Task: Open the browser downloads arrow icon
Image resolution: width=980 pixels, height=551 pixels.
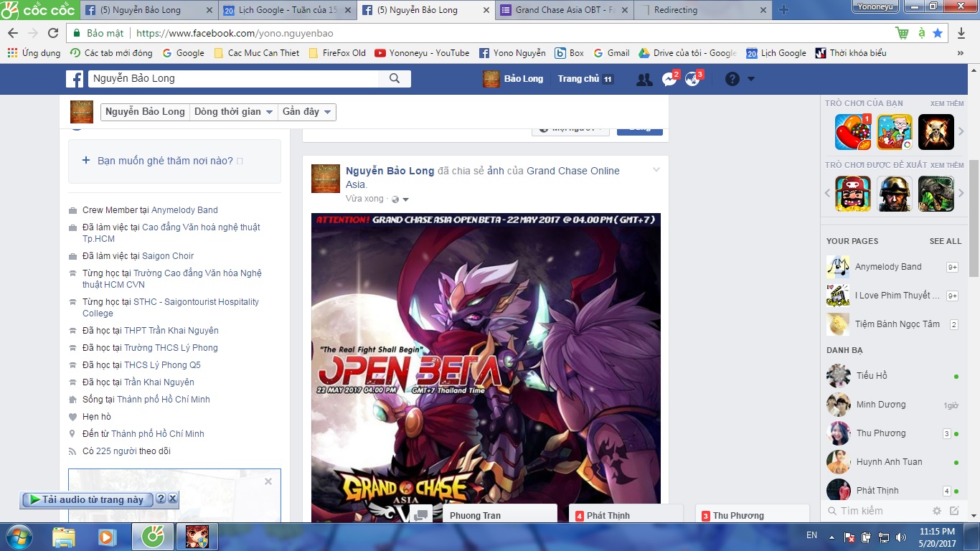Action: 961,33
